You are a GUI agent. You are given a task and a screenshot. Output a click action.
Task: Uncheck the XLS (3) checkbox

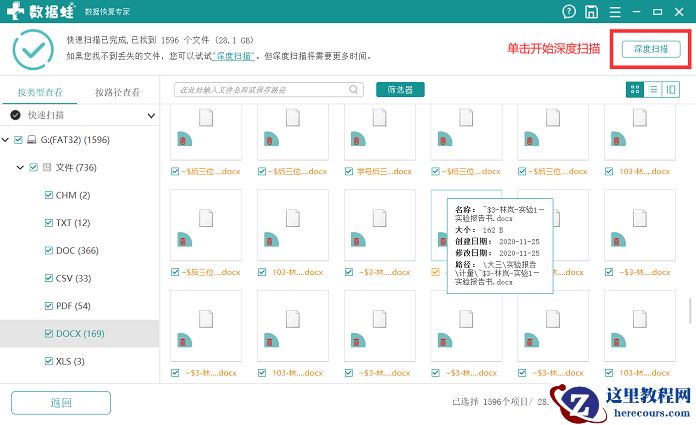pos(49,361)
